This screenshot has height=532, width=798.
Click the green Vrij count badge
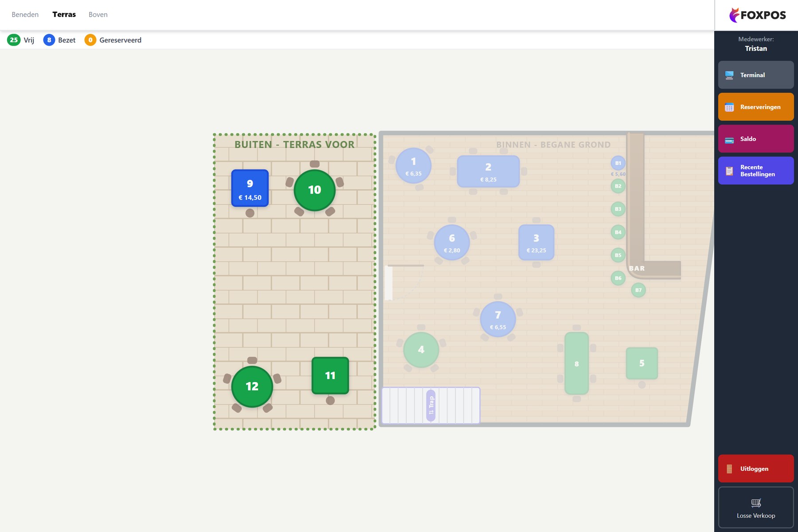[14, 40]
